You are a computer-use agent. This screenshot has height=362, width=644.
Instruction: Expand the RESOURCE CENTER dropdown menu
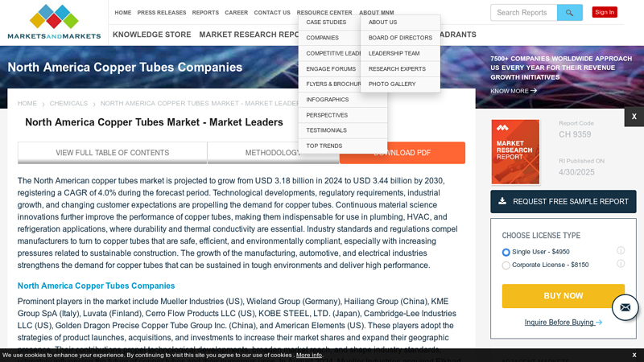(x=324, y=13)
